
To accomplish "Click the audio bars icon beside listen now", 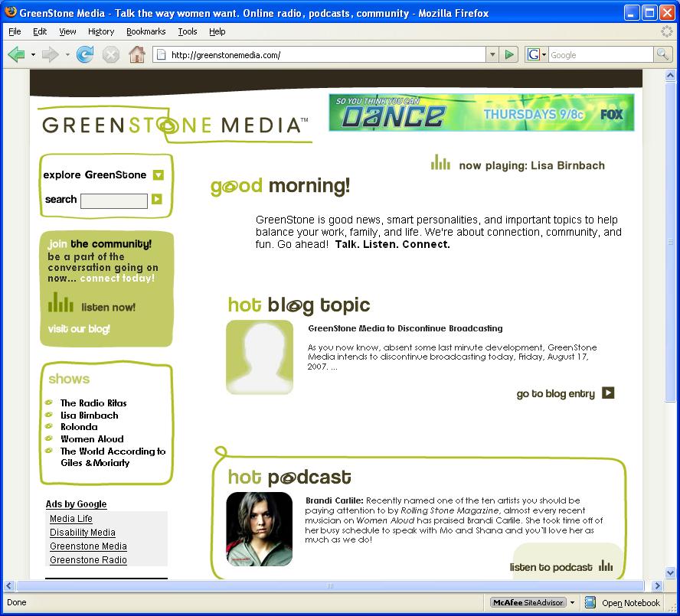I will (60, 302).
